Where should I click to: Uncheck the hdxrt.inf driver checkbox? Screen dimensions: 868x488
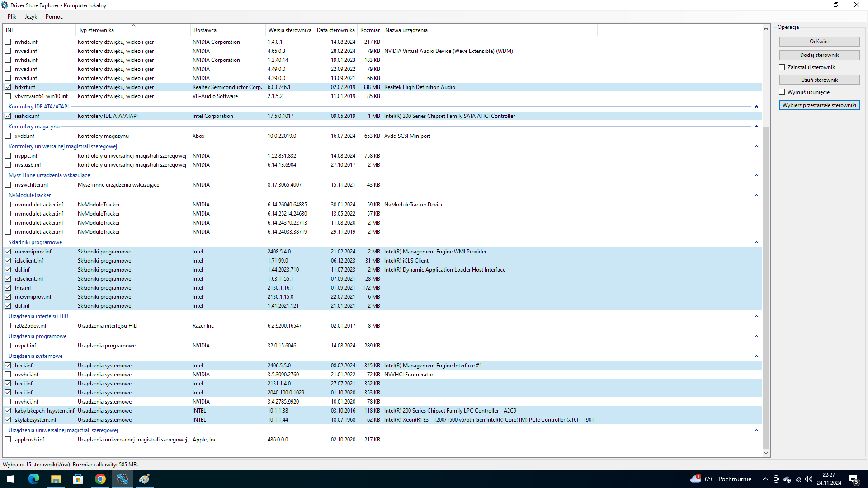(x=8, y=87)
